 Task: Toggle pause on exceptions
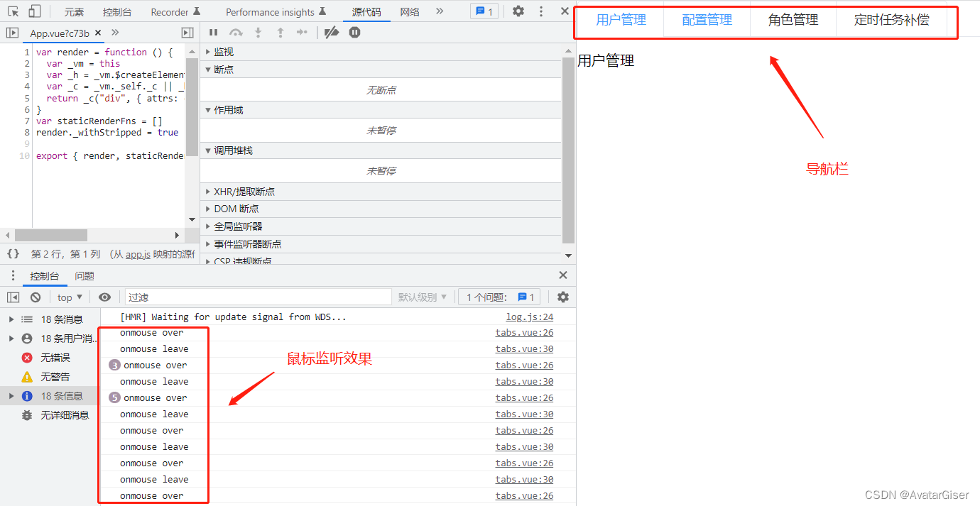pyautogui.click(x=354, y=32)
